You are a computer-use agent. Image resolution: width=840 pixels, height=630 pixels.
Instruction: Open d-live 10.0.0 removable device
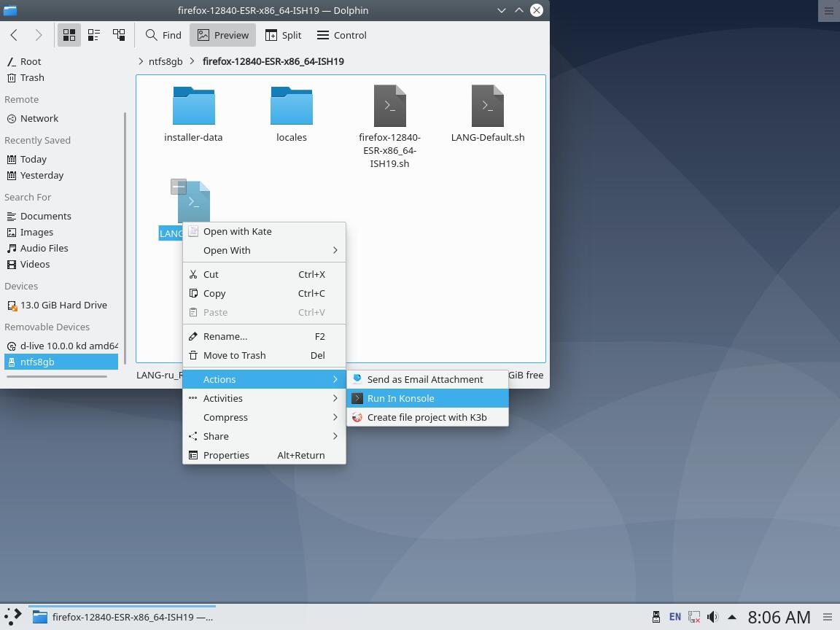pyautogui.click(x=61, y=346)
